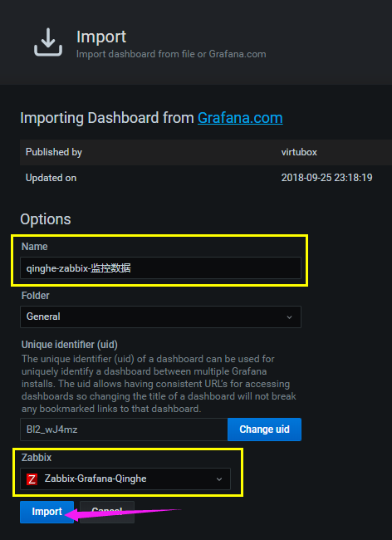Screen dimensions: 392x540
Task: Expand the Folder chevron arrow
Action: coord(290,317)
